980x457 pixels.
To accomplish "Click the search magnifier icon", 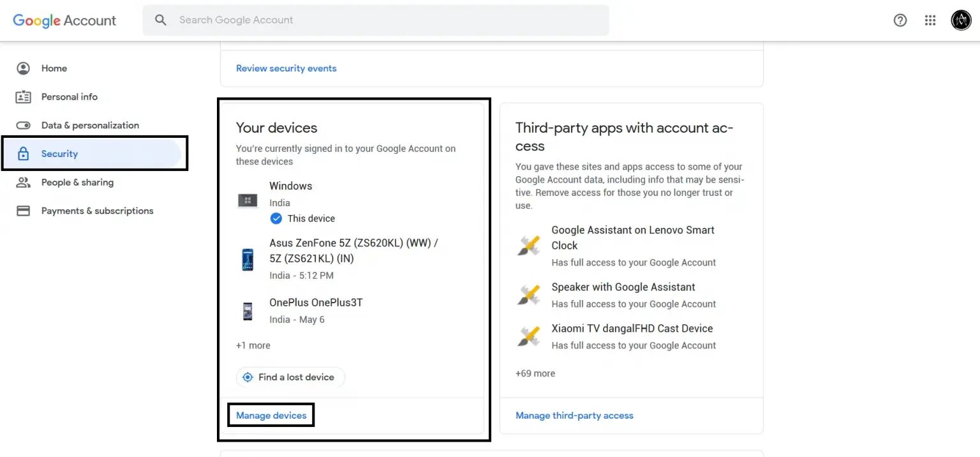I will (160, 20).
